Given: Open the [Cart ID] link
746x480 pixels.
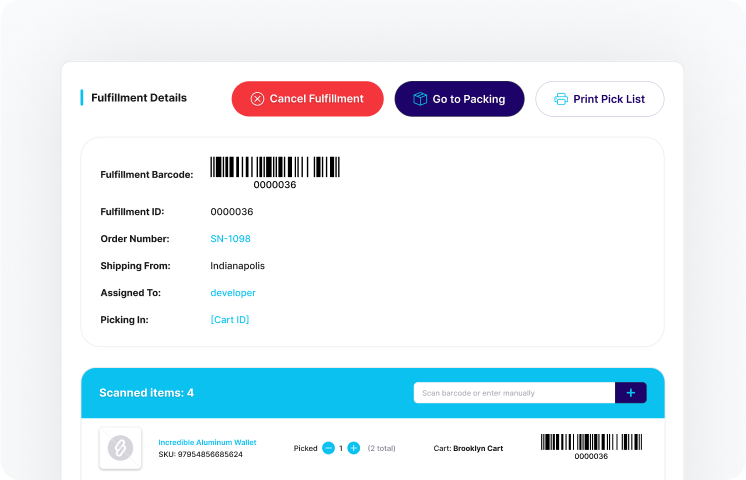Looking at the screenshot, I should 230,320.
